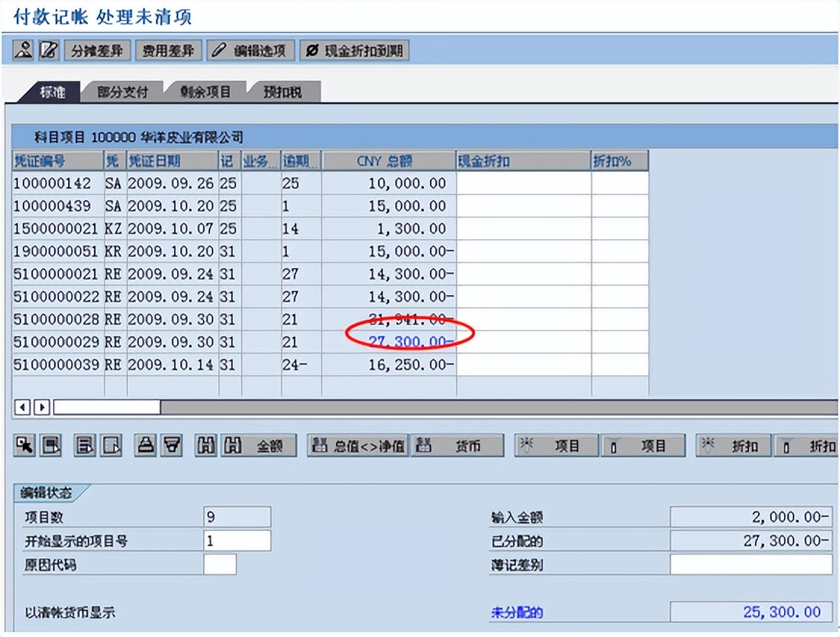Click the find next binoculars icon
Screen dimensions: 840x637
click(234, 444)
